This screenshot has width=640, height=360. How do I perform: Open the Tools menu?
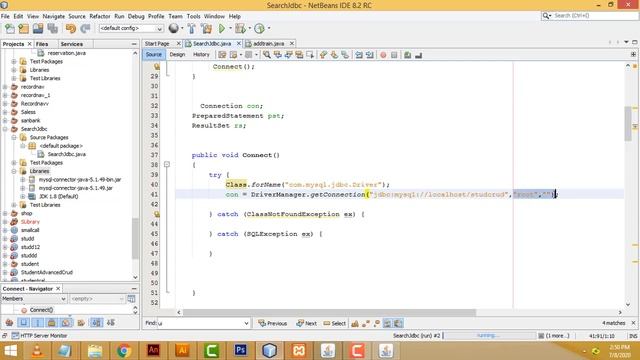(193, 16)
